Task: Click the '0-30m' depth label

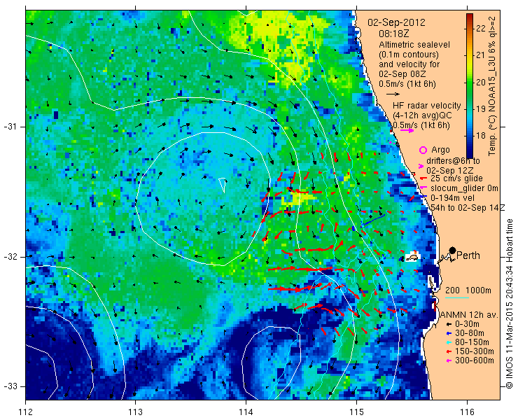Action: [x=467, y=325]
